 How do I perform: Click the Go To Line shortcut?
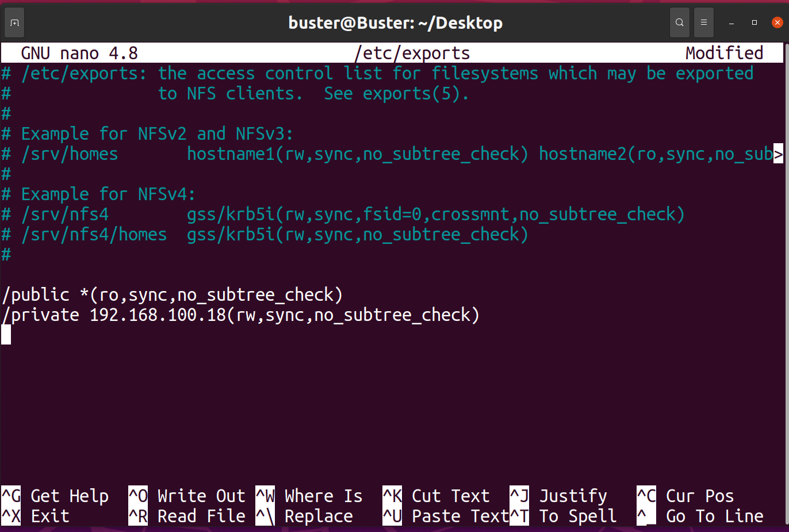[x=700, y=516]
